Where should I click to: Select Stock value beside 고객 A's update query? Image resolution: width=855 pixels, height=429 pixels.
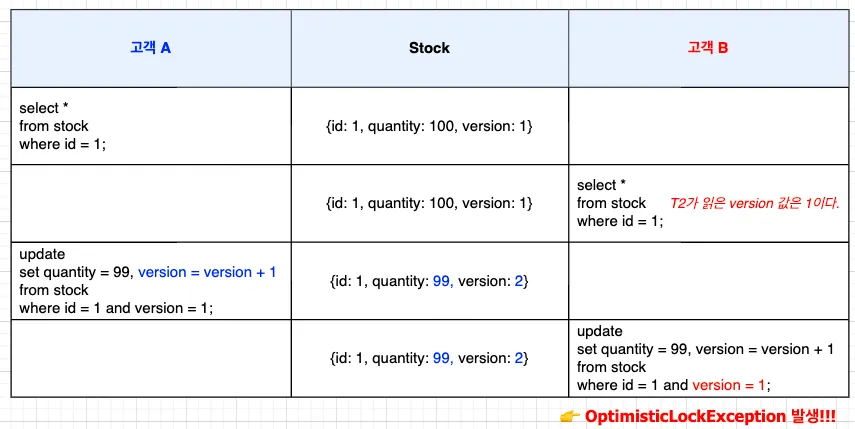click(429, 281)
